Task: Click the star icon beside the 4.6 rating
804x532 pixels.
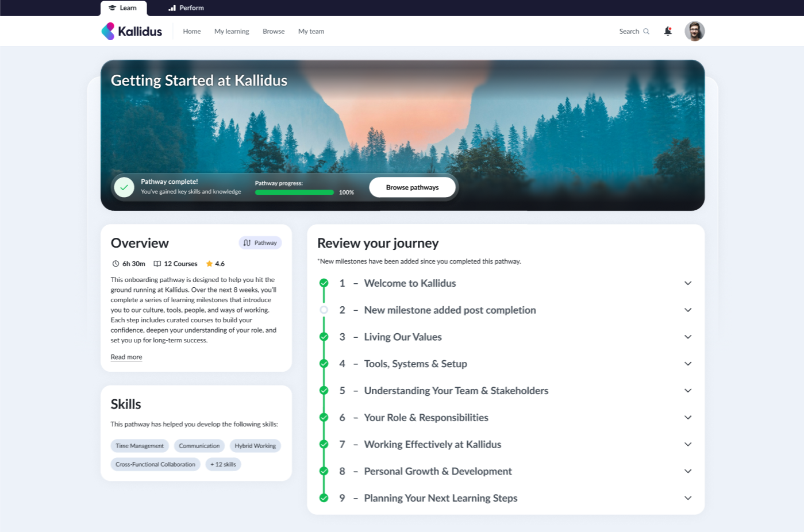Action: coord(210,263)
